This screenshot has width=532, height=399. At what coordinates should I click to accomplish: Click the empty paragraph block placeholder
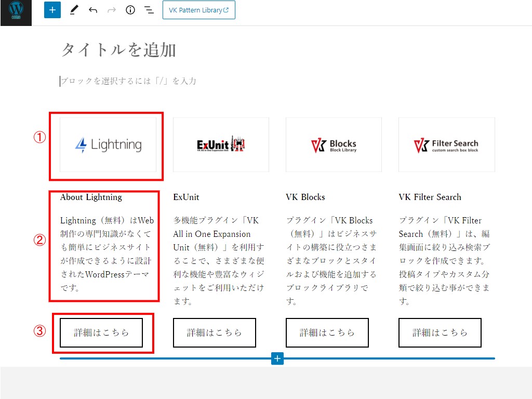(x=128, y=81)
